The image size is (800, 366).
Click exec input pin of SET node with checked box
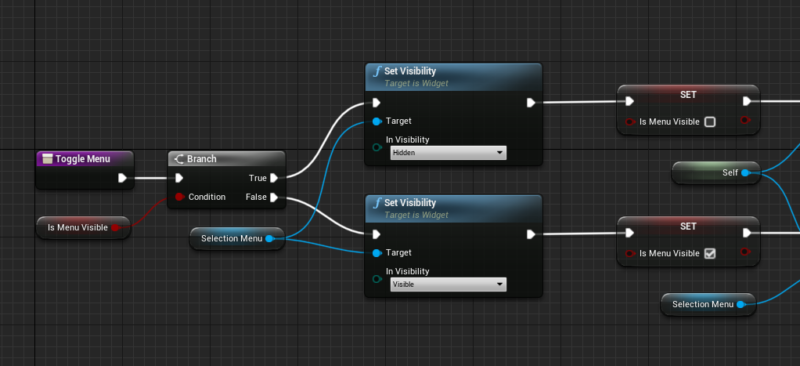[x=630, y=233]
